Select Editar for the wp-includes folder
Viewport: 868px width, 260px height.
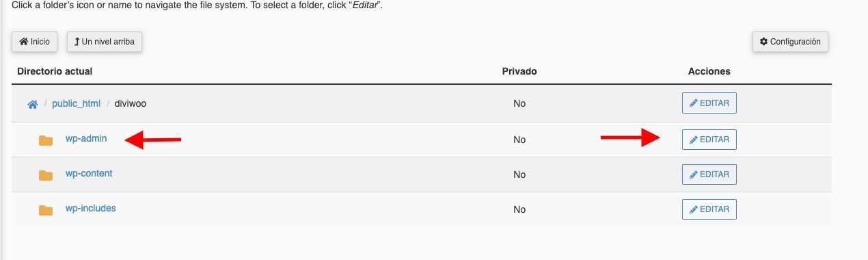pyautogui.click(x=709, y=209)
